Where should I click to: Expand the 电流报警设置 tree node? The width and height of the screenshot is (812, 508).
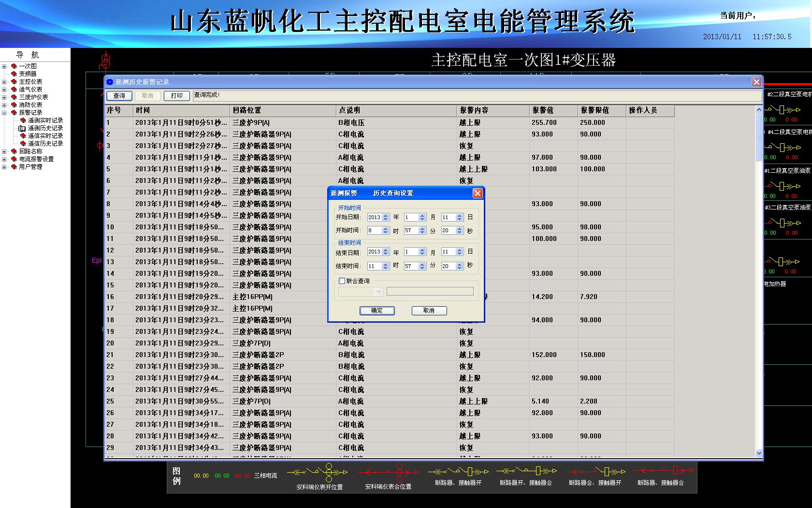click(x=4, y=159)
